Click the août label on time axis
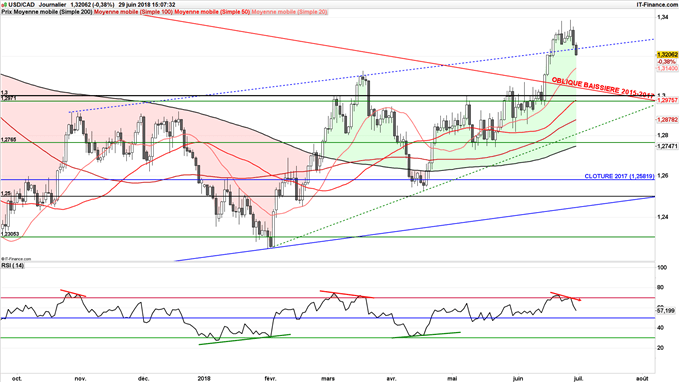 click(x=643, y=378)
